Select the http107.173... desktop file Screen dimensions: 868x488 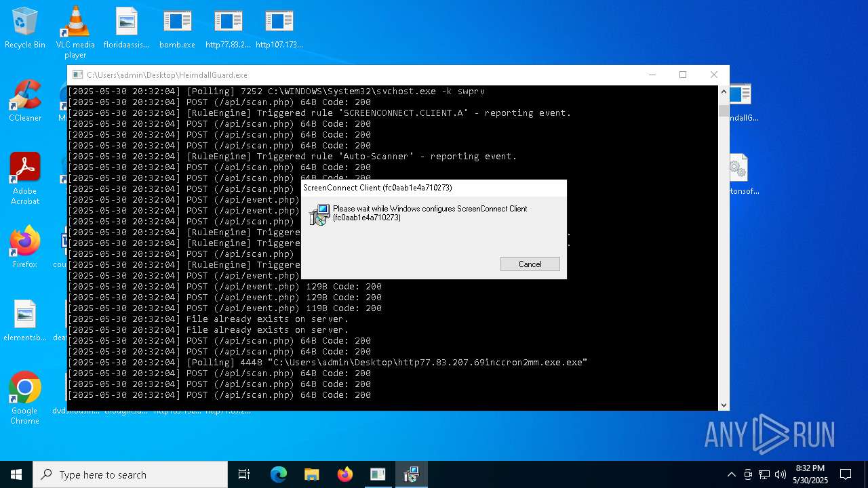pos(279,28)
